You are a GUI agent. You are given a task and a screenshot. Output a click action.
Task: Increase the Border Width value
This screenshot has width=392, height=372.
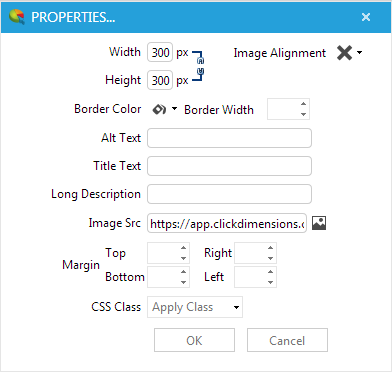point(303,104)
